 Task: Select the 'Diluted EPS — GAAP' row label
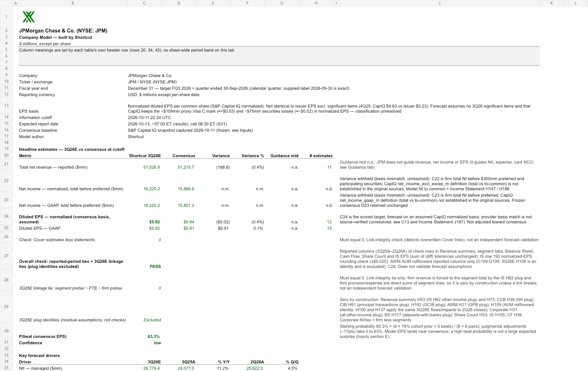40,228
